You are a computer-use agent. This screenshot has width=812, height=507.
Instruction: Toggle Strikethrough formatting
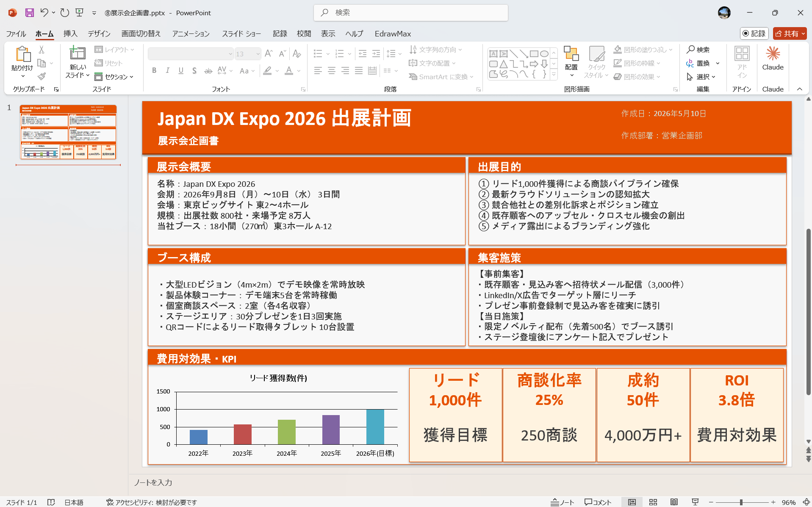click(x=208, y=71)
